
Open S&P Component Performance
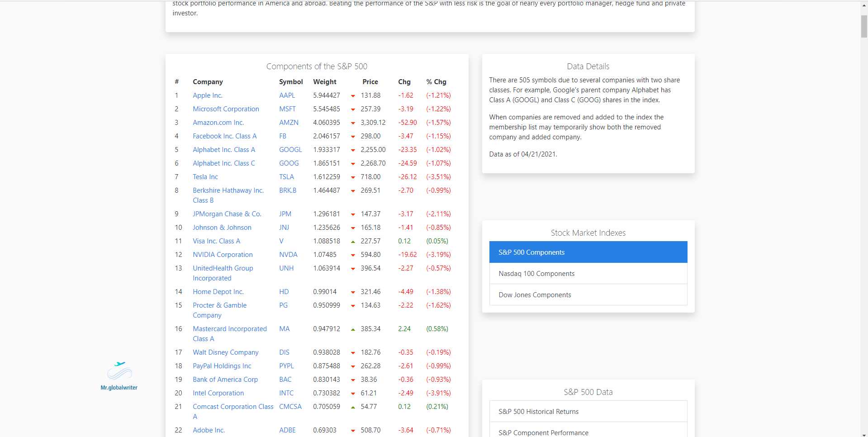click(588, 432)
